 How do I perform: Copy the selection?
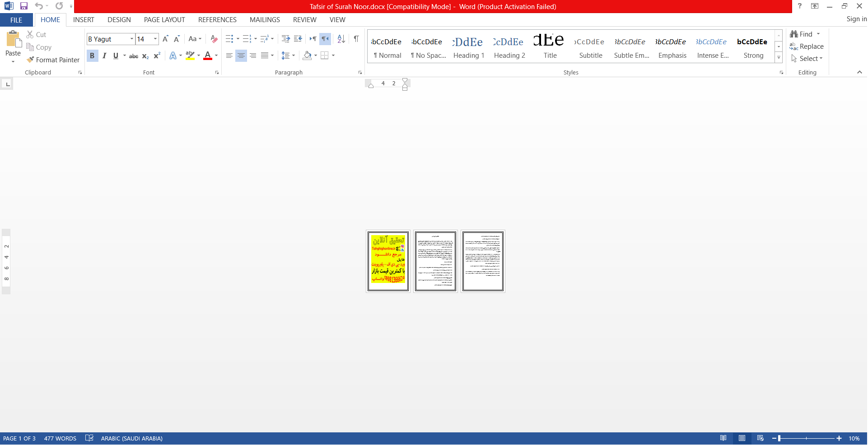tap(39, 47)
